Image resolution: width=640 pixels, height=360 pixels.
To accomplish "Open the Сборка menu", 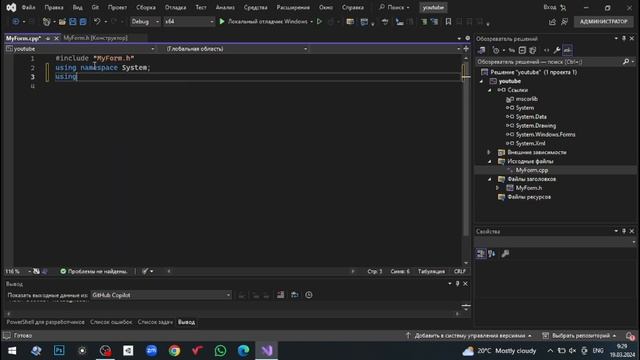I will click(x=146, y=7).
